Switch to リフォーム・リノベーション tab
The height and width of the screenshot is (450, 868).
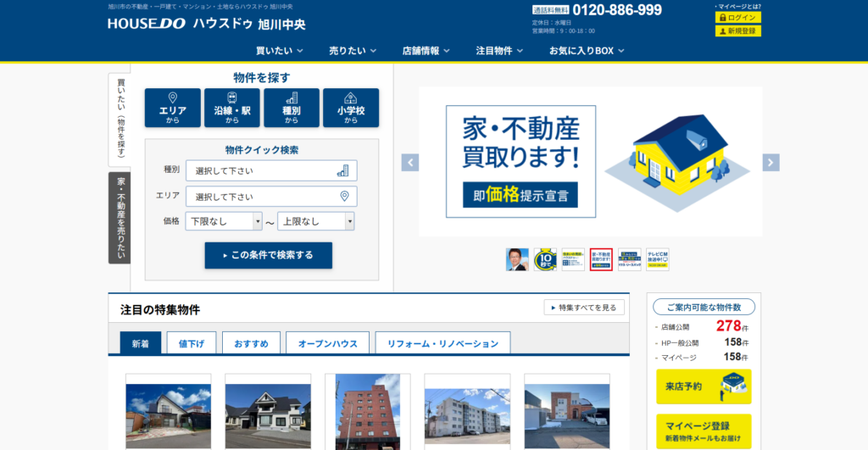click(x=442, y=343)
